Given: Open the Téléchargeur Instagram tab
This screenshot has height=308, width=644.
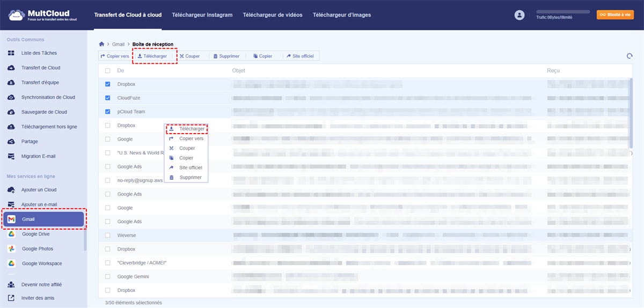Looking at the screenshot, I should (202, 15).
